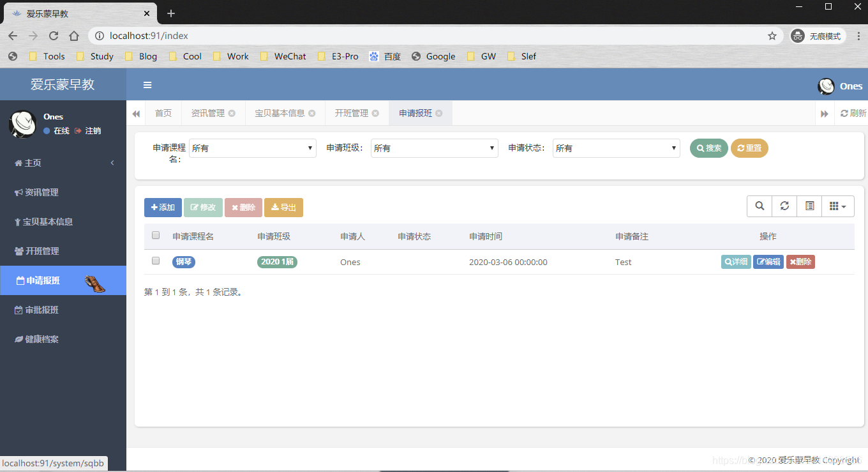Click the 搜索 search button
The image size is (868, 472).
(x=709, y=148)
